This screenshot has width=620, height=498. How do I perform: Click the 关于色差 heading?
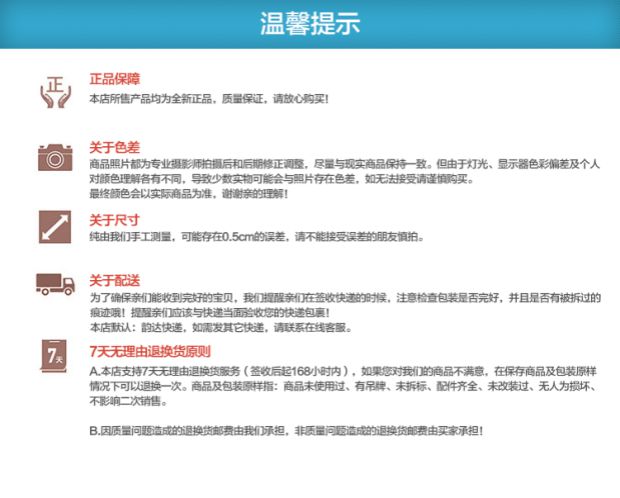(115, 148)
